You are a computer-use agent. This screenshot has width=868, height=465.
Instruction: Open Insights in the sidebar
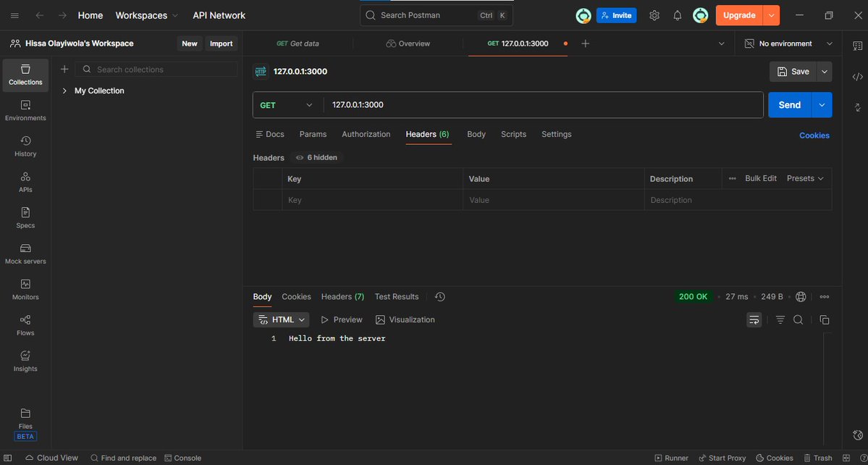coord(25,361)
